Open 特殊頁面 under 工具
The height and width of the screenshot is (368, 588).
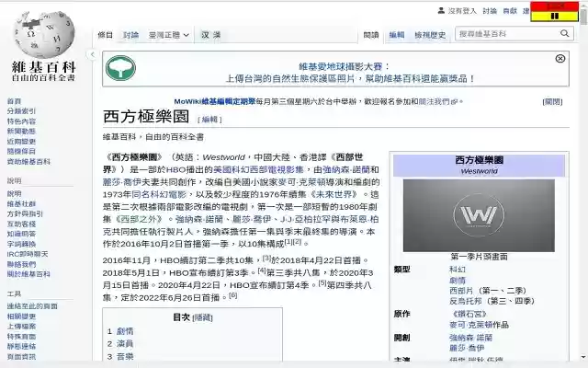pos(21,337)
